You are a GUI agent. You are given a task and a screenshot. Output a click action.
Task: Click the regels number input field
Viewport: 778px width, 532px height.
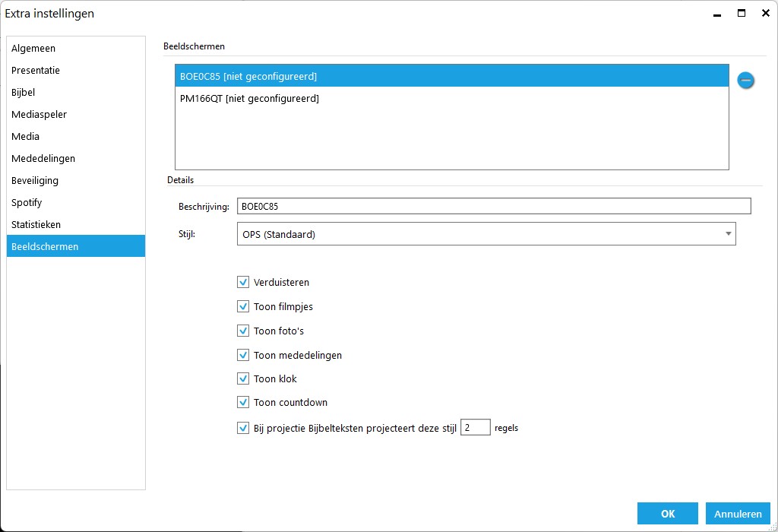pyautogui.click(x=476, y=428)
